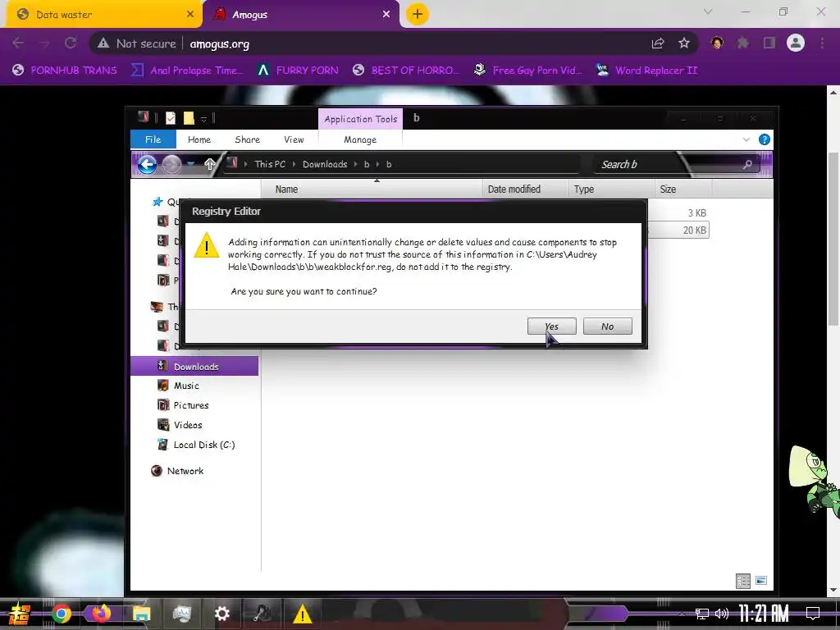Go back in File Explorer
Screen dimensions: 840x630
point(147,164)
